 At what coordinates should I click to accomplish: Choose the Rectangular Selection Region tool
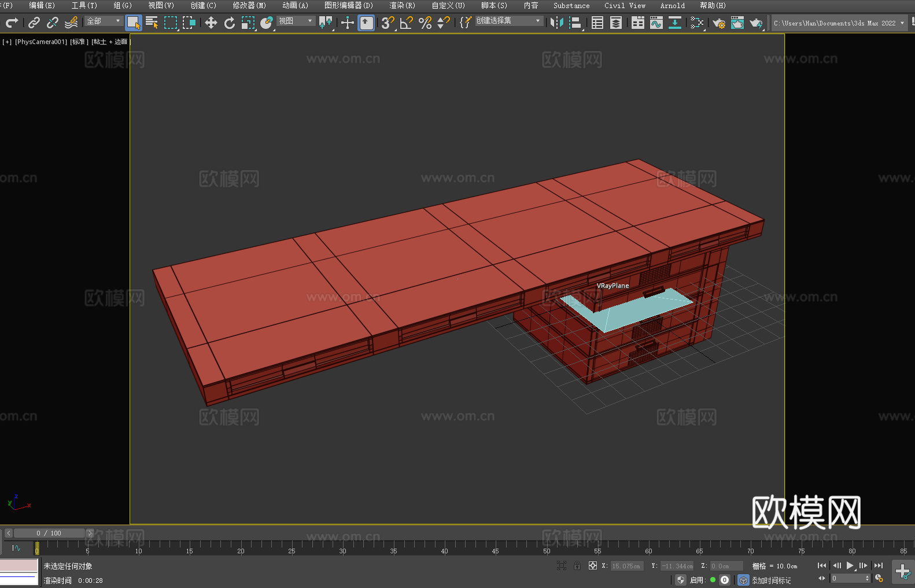(x=171, y=23)
